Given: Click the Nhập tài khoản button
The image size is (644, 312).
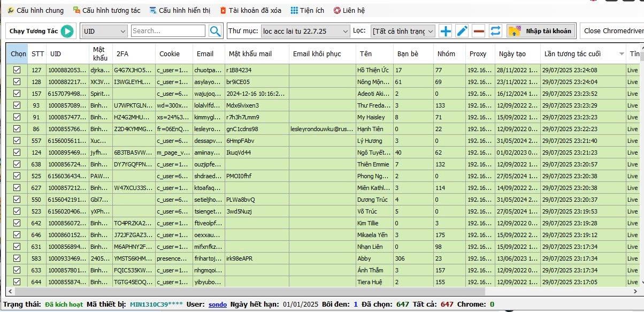Looking at the screenshot, I should 541,31.
